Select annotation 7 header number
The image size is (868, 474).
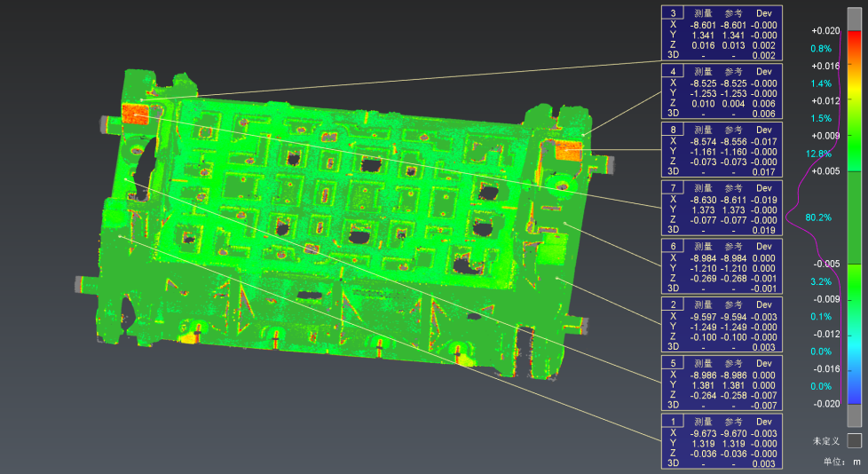pyautogui.click(x=673, y=188)
